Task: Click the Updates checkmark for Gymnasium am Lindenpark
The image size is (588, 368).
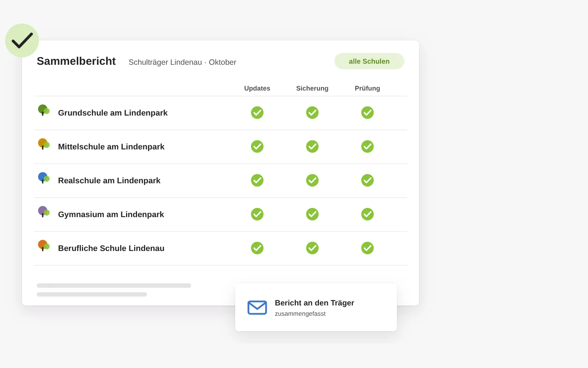Action: pos(257,214)
